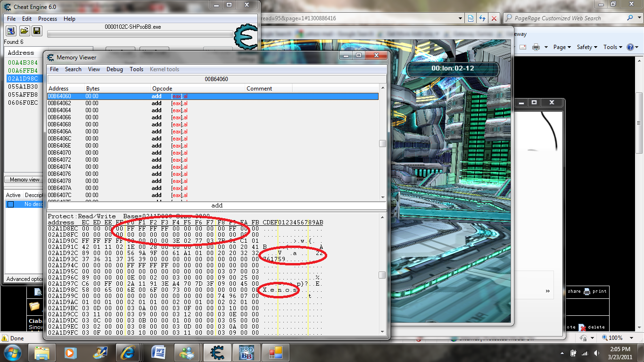
Task: Select disassembler row 00B64060
Action: pyautogui.click(x=213, y=96)
